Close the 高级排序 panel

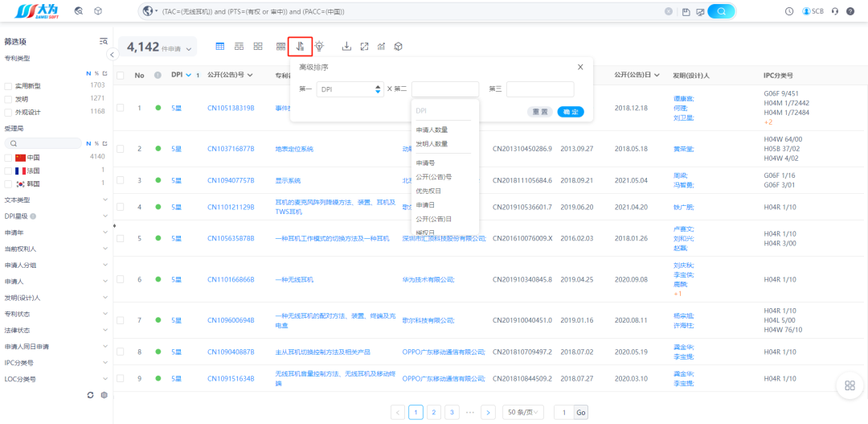click(x=580, y=67)
